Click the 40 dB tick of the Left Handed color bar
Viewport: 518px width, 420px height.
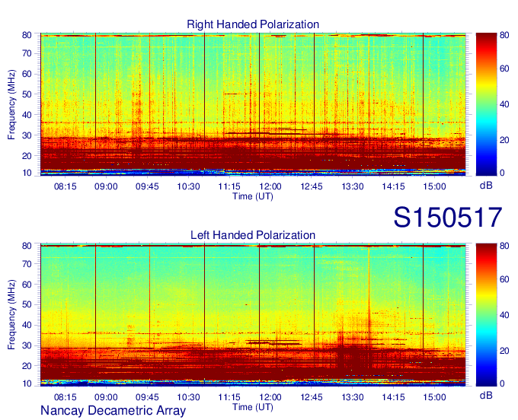(x=504, y=315)
